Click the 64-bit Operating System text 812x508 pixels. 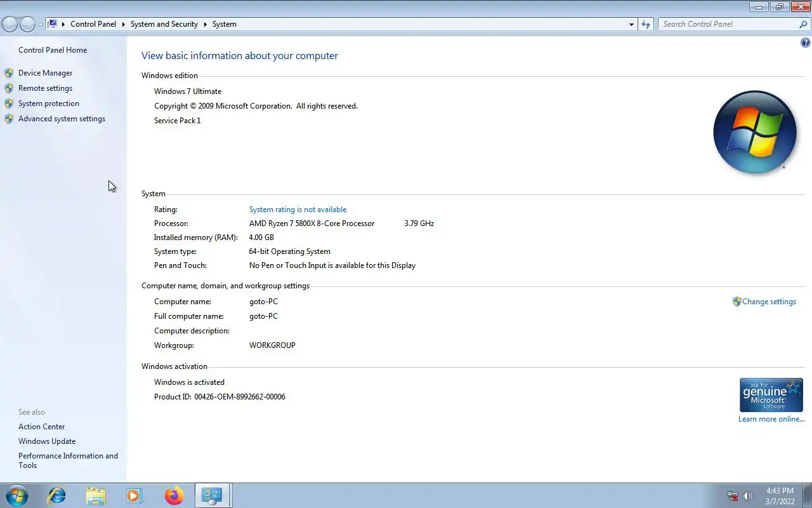coord(290,251)
